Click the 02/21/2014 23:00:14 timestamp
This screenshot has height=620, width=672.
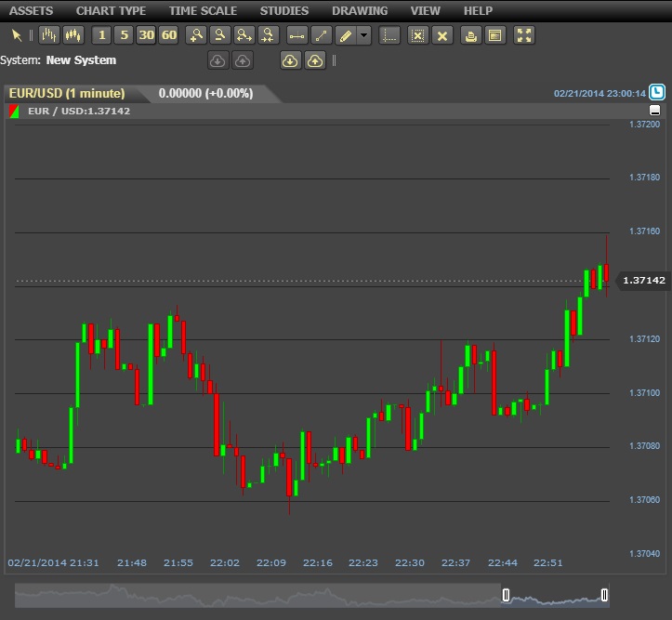[x=600, y=93]
